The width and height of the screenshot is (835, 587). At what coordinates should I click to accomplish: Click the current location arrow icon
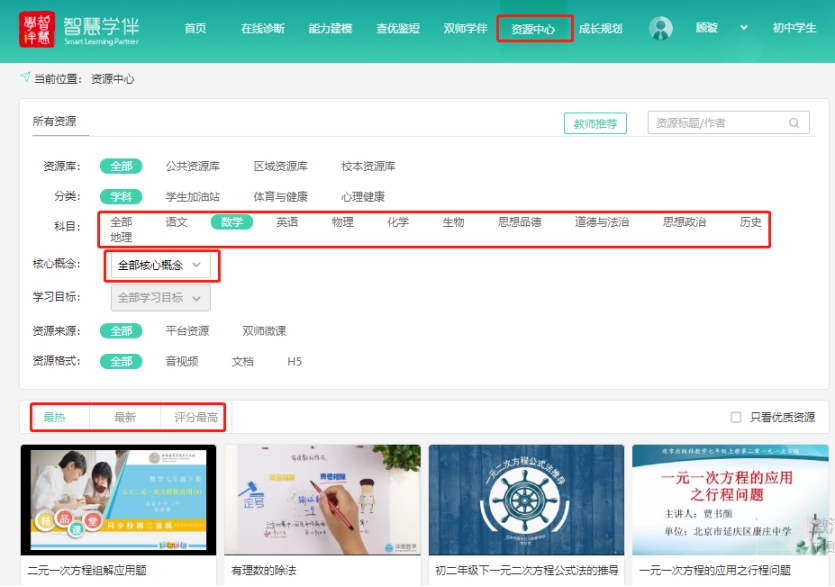(x=25, y=78)
